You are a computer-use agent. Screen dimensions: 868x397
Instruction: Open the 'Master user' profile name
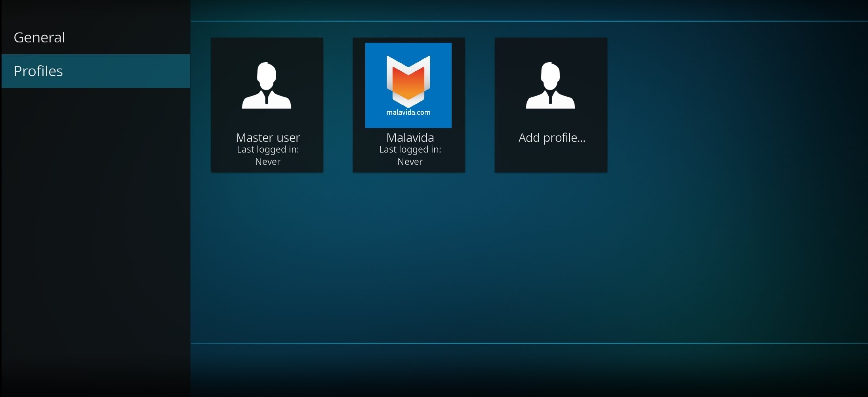tap(268, 137)
